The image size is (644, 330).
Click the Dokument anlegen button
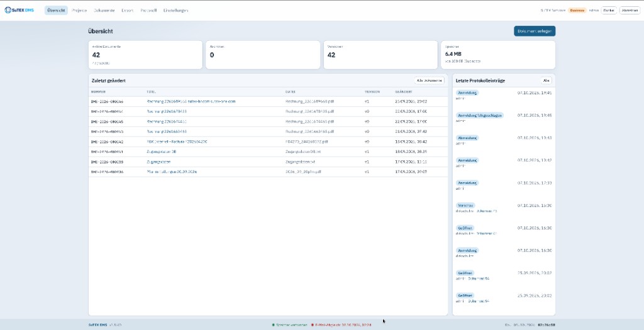(535, 31)
